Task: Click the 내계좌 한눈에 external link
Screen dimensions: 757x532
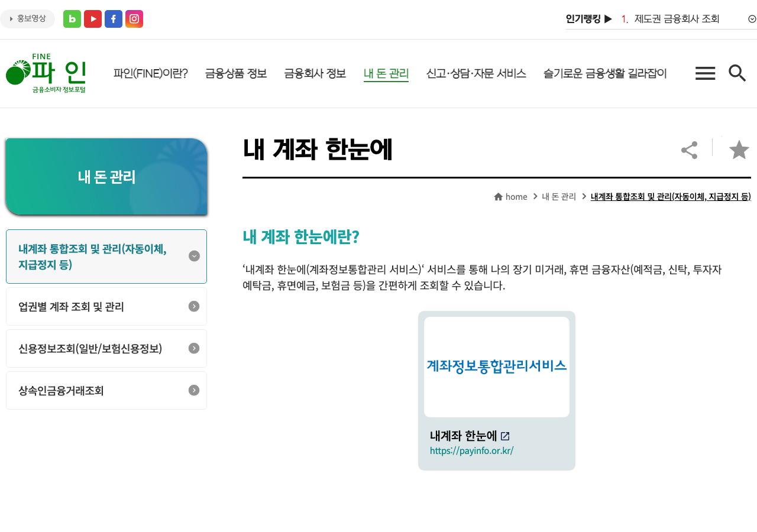Action: click(x=468, y=436)
